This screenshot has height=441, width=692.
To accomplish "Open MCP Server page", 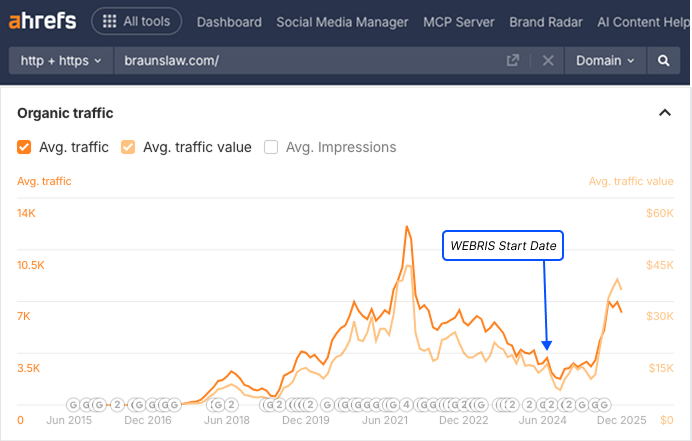I will [x=459, y=22].
